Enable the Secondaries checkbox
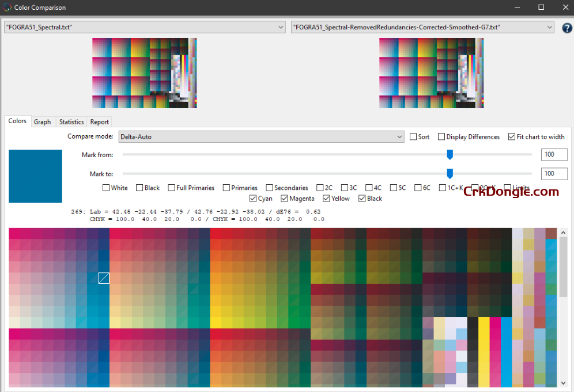 [x=269, y=187]
